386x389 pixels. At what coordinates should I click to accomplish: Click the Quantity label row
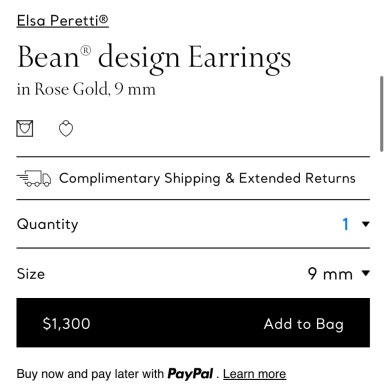pos(193,224)
